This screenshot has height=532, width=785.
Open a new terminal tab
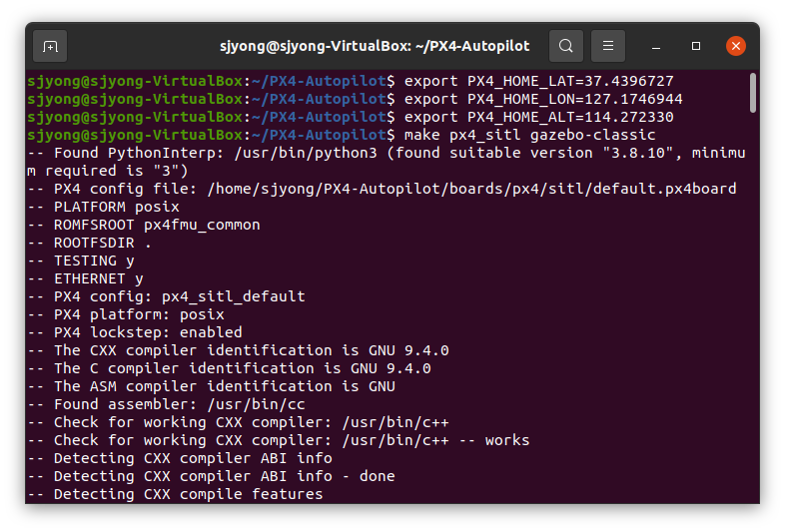[x=50, y=46]
